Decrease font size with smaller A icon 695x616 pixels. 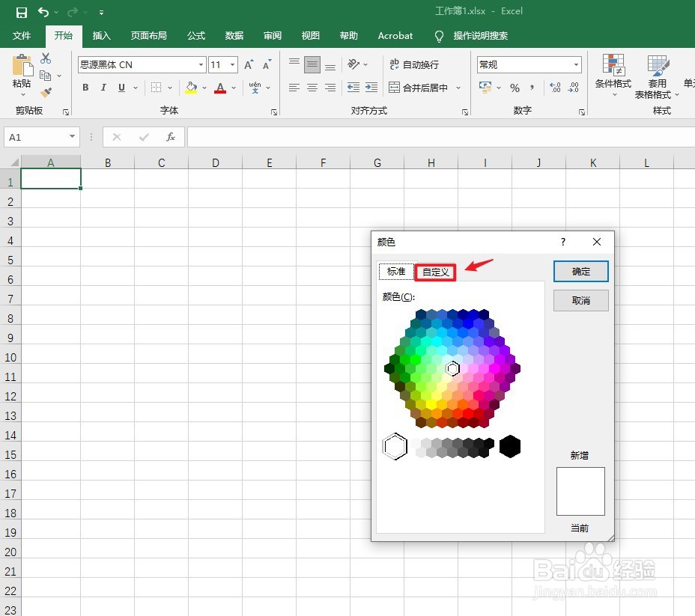[x=267, y=64]
